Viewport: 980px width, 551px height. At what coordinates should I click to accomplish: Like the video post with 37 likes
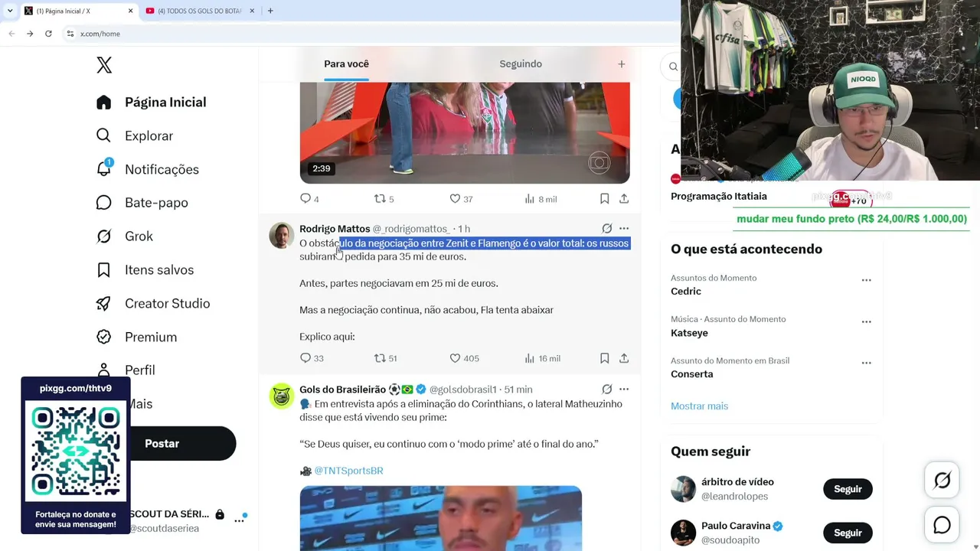pyautogui.click(x=455, y=199)
